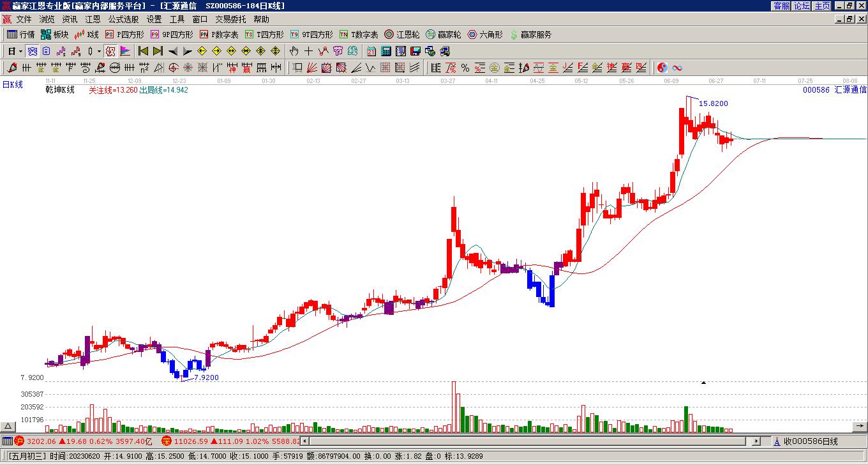Jump to first bar with skip-back icon
Viewport: 868px width, 465px height.
143,51
